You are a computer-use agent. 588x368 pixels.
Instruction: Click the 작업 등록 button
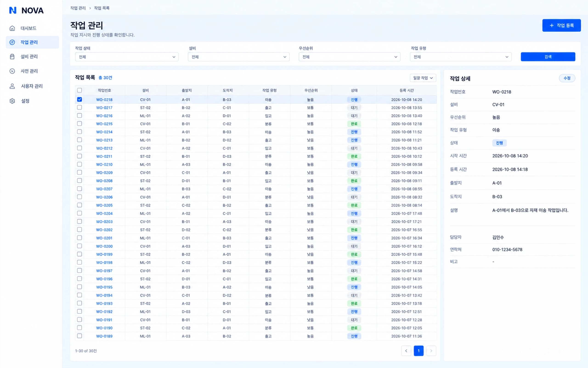tap(562, 25)
